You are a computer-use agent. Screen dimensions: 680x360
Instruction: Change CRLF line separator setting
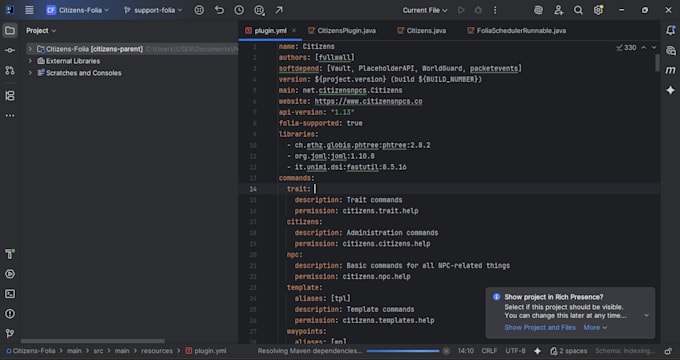(x=490, y=351)
